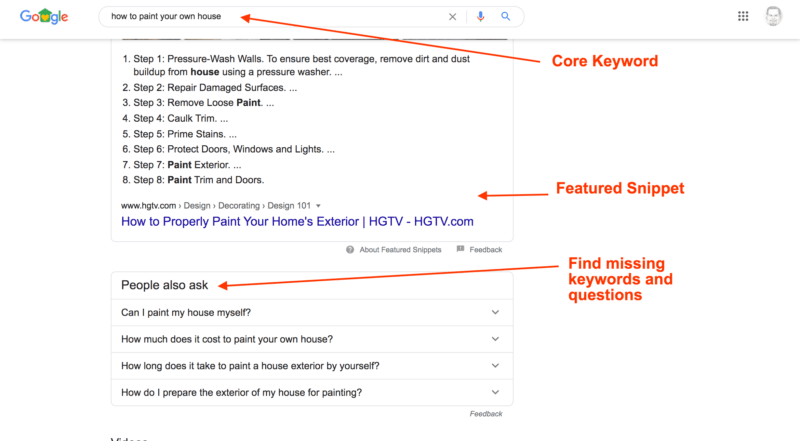Image resolution: width=800 pixels, height=441 pixels.
Task: Click 'Step 8: Paint Trim and Doors'
Action: (x=193, y=180)
